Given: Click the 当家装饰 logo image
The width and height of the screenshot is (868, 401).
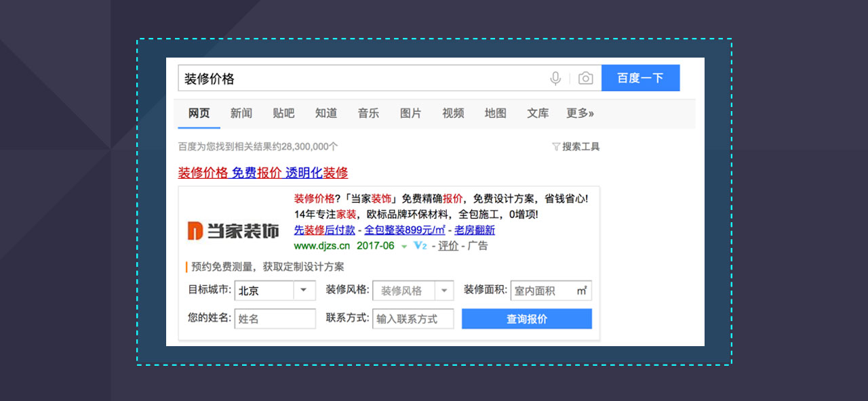Looking at the screenshot, I should click(233, 230).
